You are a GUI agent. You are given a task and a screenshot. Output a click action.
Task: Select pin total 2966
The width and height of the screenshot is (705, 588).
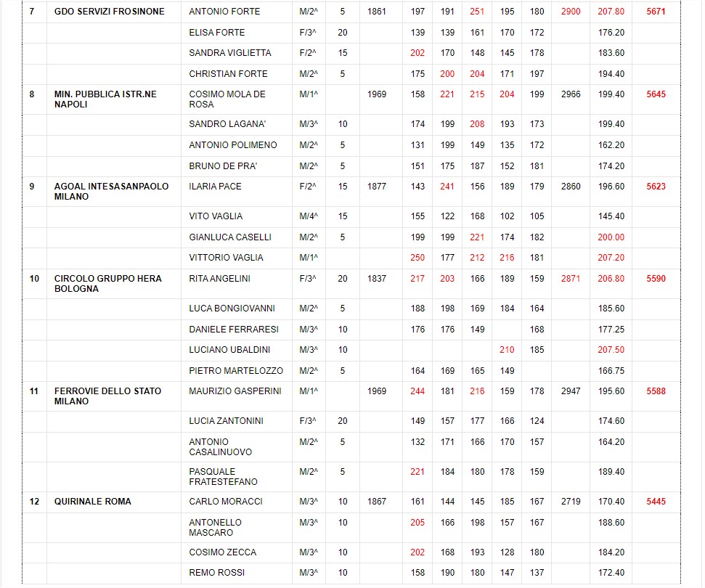pos(571,94)
